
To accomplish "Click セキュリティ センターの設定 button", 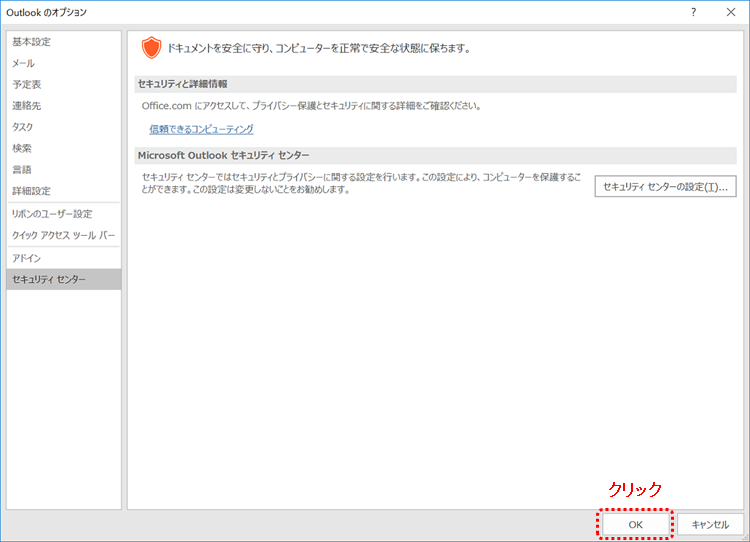I will pos(665,187).
